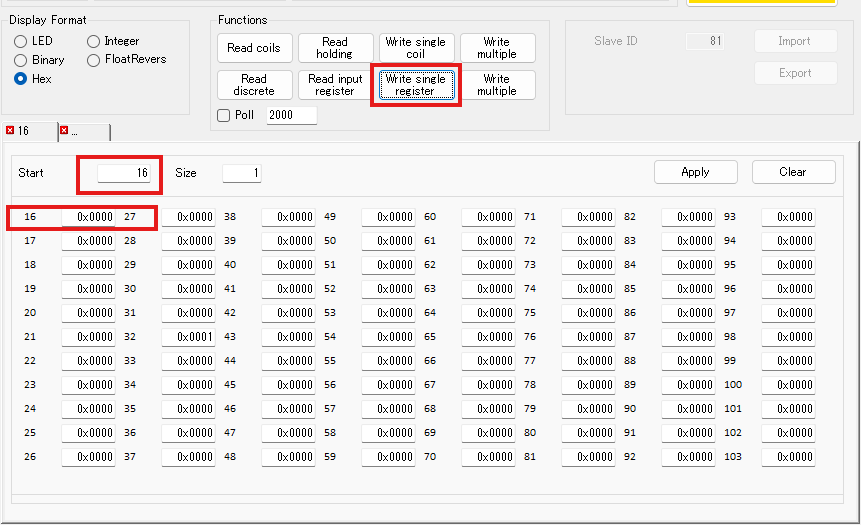Image resolution: width=861 pixels, height=525 pixels.
Task: Close the tab labeled ... using its red X
Action: [x=64, y=130]
